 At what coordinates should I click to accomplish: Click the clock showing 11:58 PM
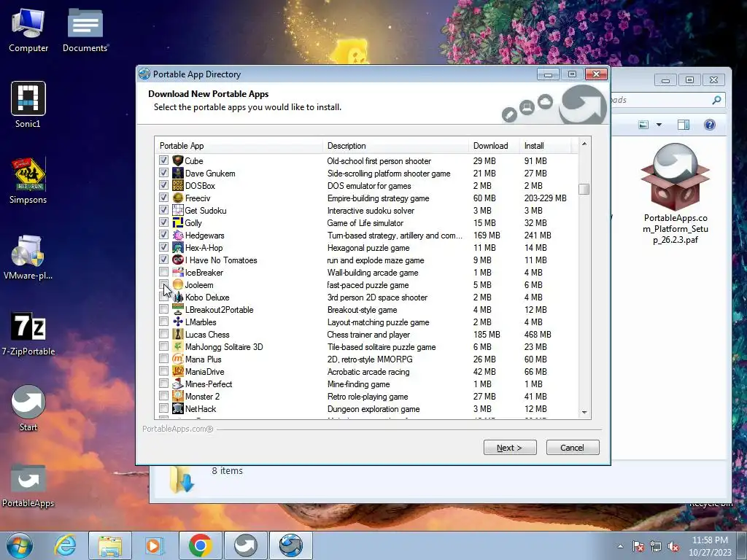coord(709,540)
